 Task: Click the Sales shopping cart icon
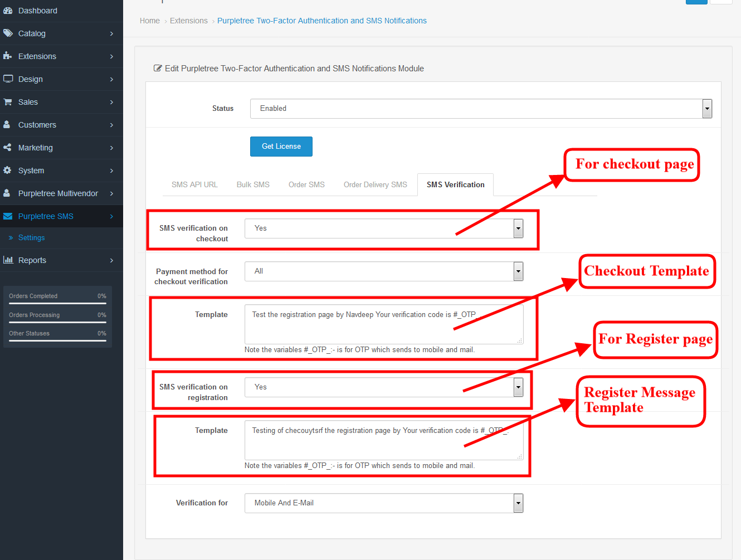8,102
